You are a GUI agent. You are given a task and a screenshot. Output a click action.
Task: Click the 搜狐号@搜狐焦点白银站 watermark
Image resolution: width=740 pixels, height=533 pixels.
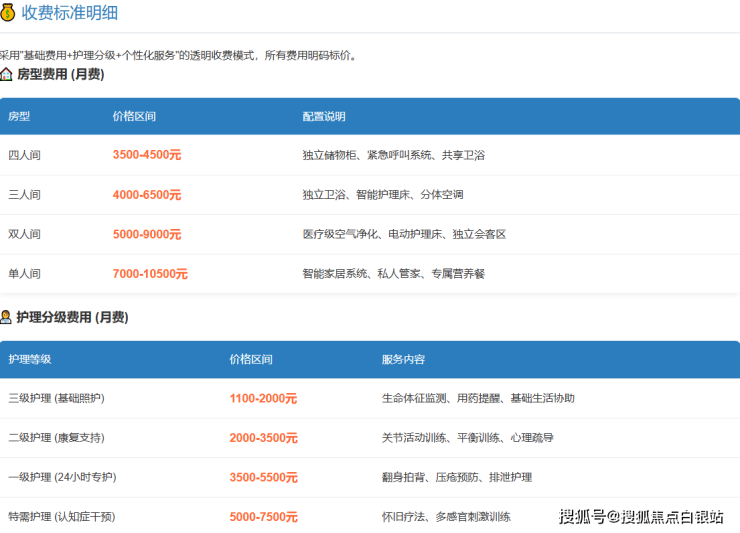coord(640,516)
